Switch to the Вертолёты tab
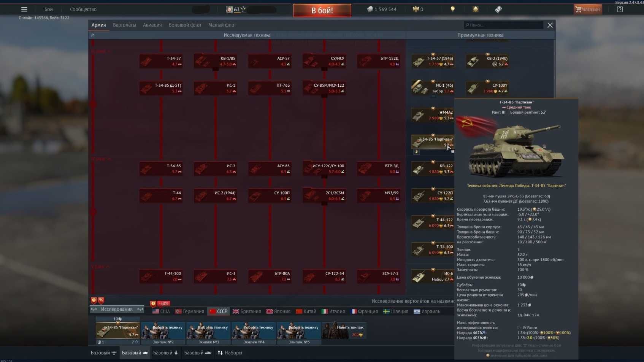 [x=124, y=25]
